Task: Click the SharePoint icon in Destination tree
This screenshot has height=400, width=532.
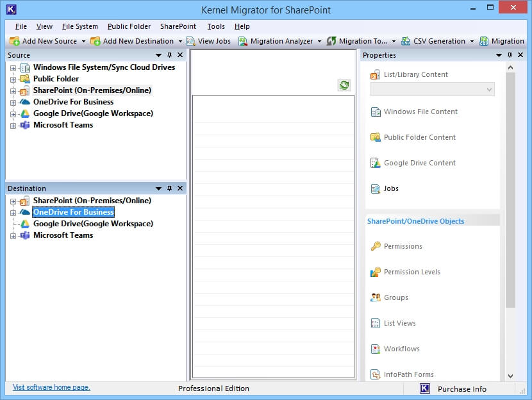Action: click(x=25, y=201)
